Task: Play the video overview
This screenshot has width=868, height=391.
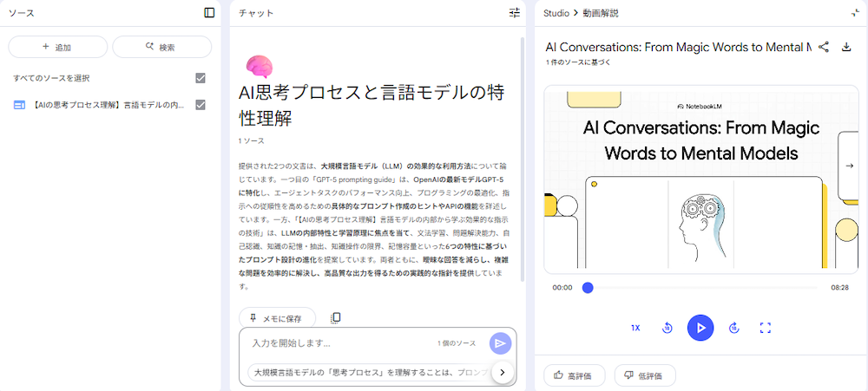Action: coord(700,328)
